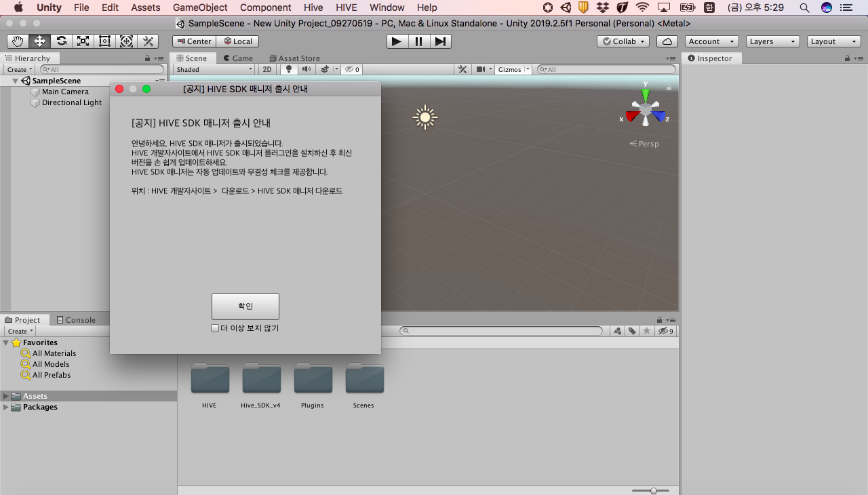Click the Scene view search field
The image size is (868, 495).
point(606,69)
